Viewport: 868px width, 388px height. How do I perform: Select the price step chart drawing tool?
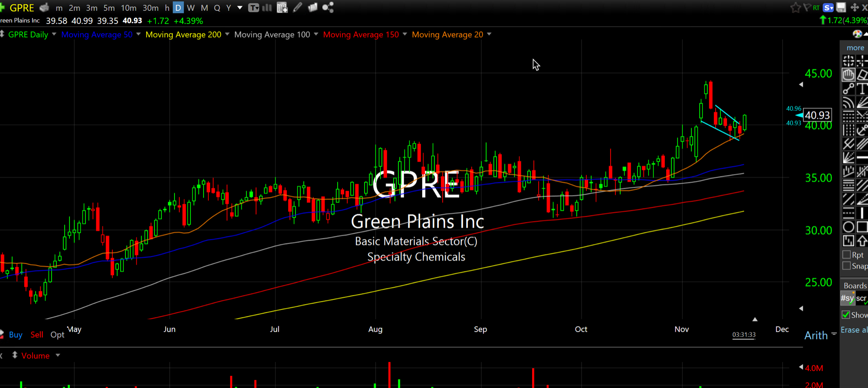pyautogui.click(x=848, y=241)
